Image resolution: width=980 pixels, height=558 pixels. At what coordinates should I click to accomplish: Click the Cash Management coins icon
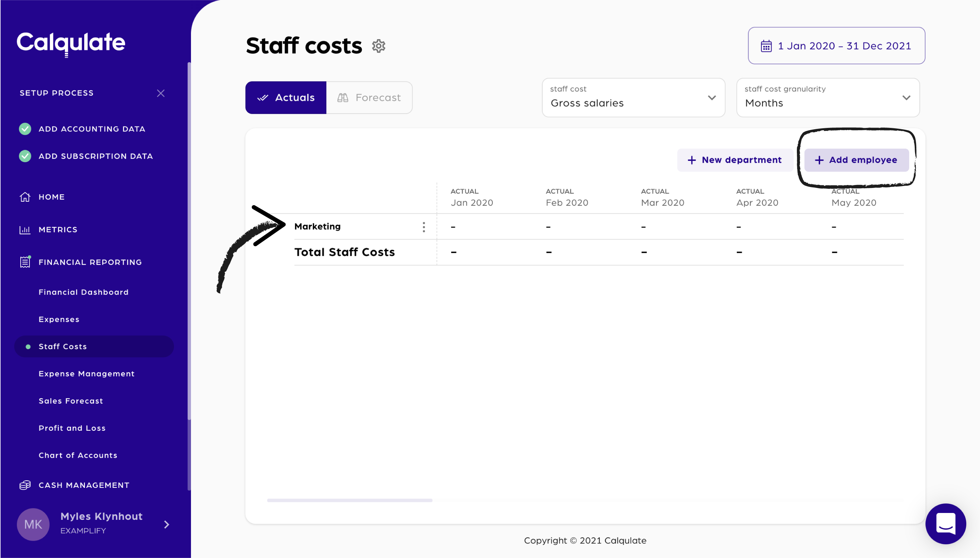pyautogui.click(x=25, y=485)
